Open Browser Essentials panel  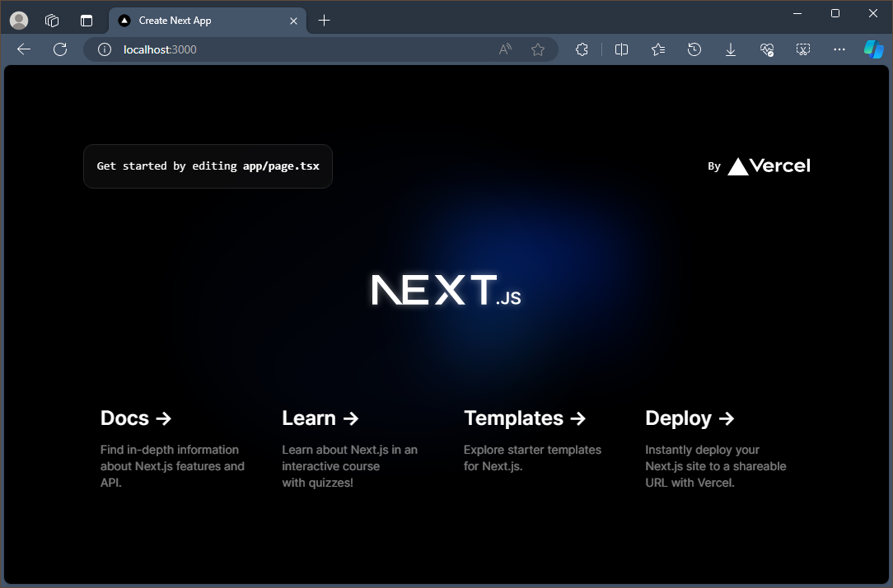pyautogui.click(x=767, y=49)
